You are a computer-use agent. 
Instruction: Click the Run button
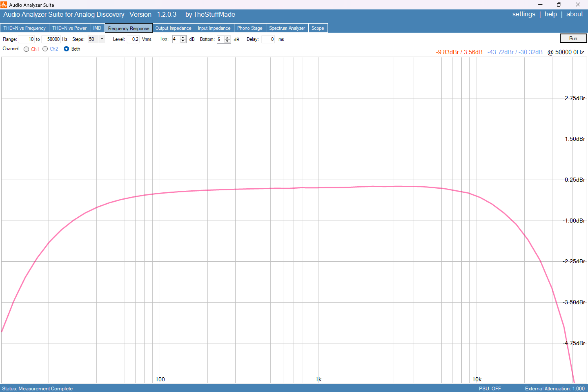[x=573, y=38]
